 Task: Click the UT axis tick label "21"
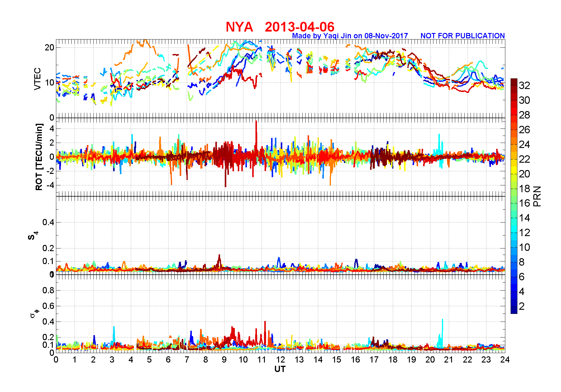[449, 360]
